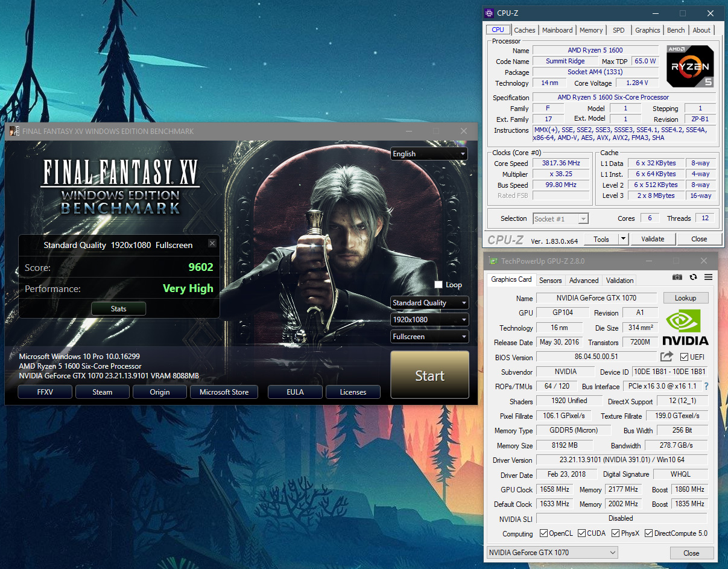Open the Bench tab
The width and height of the screenshot is (728, 569).
[676, 30]
